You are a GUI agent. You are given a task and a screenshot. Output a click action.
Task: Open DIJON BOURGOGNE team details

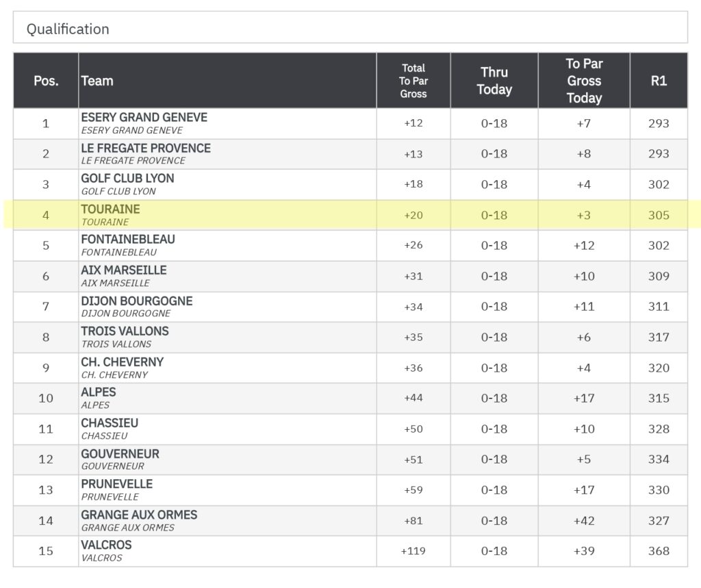(x=136, y=301)
